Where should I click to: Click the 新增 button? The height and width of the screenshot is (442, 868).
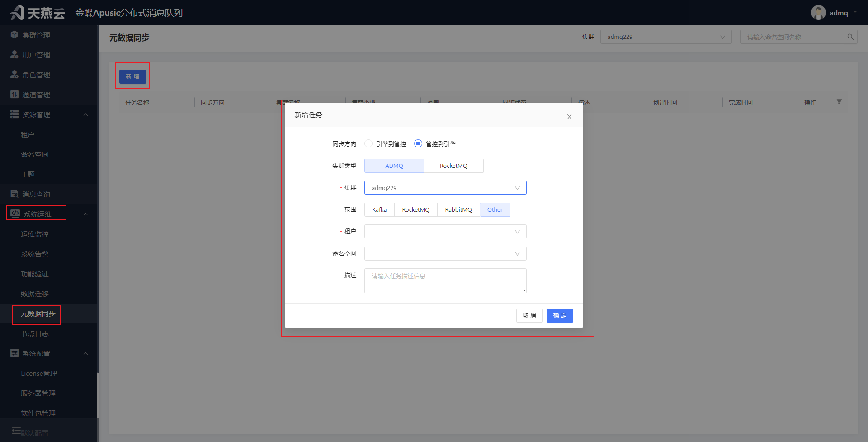132,76
